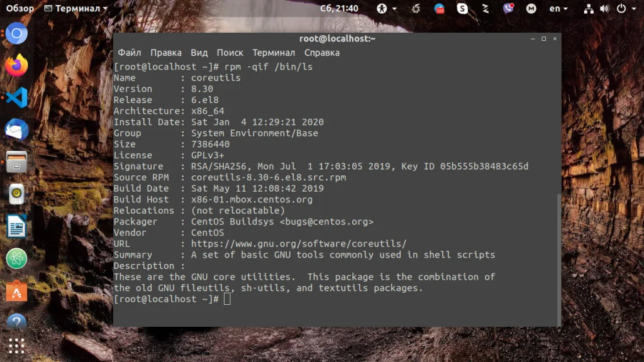Open the clock showing Сб, 21:40
This screenshot has height=362, width=644.
(339, 8)
